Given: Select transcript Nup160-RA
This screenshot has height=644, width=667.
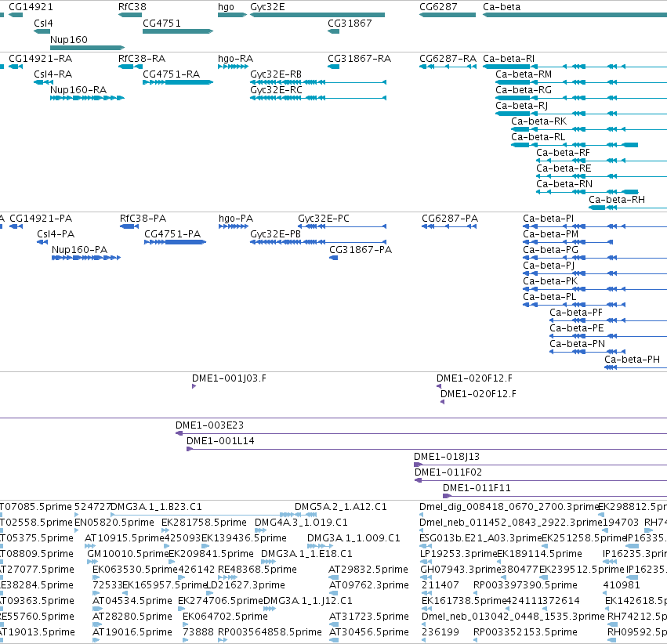Looking at the screenshot, I should pyautogui.click(x=78, y=90).
